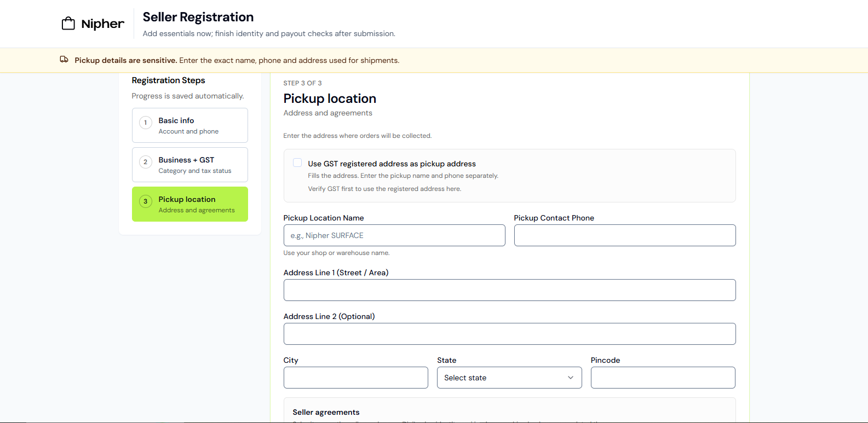868x423 pixels.
Task: Click "Verify GST first" helper text
Action: tap(385, 189)
